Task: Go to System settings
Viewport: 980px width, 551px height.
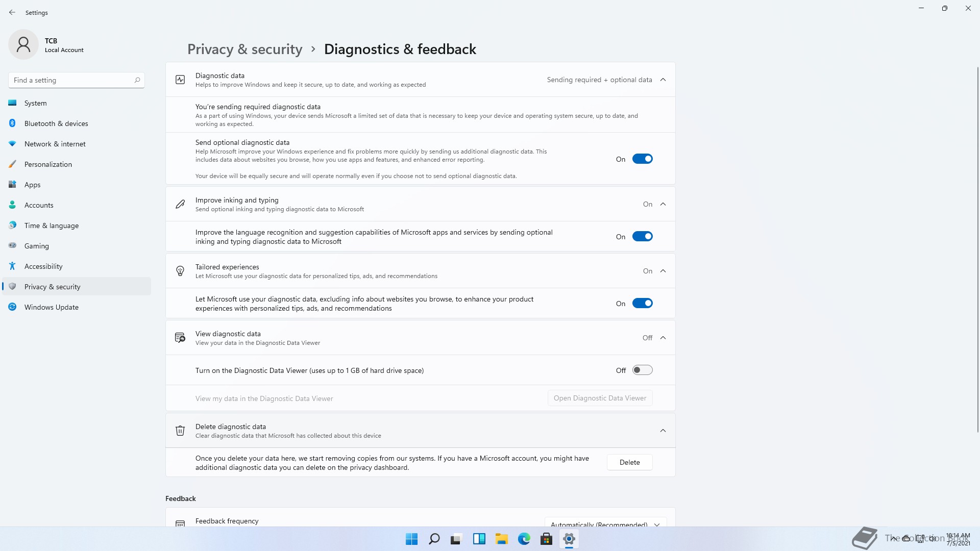Action: click(x=77, y=103)
